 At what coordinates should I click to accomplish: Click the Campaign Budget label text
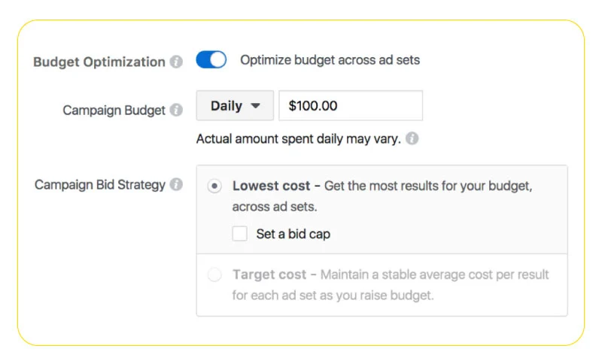114,111
